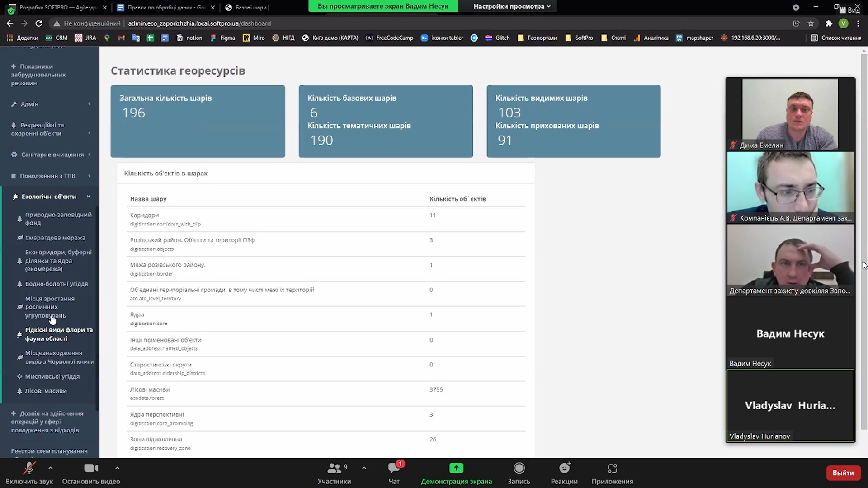Switch to Базові шари browser tab
868x488 pixels.
pyautogui.click(x=248, y=7)
